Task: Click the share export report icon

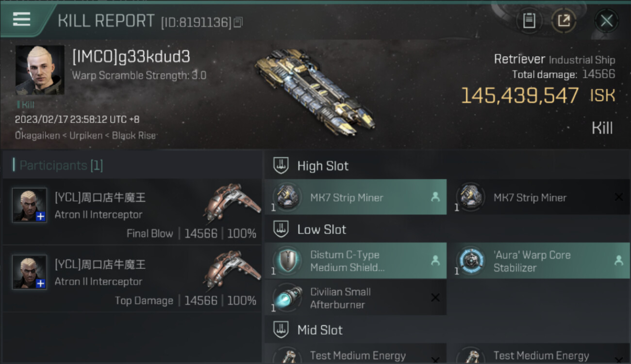Action: click(564, 21)
